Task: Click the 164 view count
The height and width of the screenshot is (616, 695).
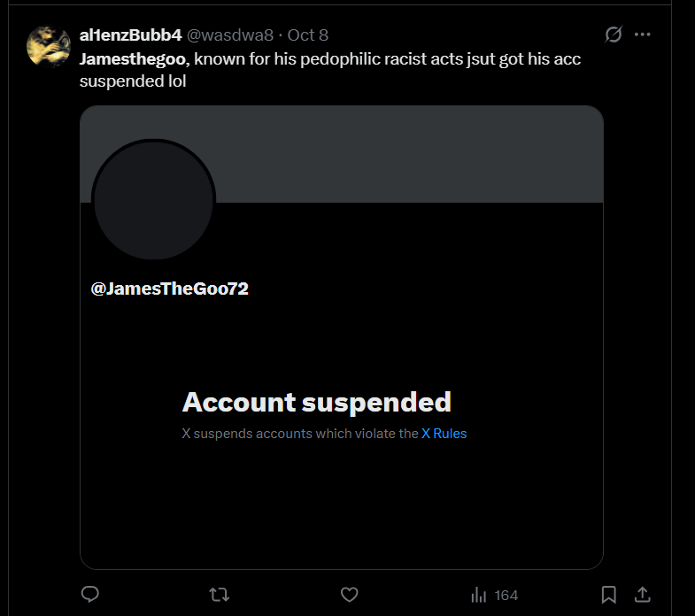Action: click(506, 595)
